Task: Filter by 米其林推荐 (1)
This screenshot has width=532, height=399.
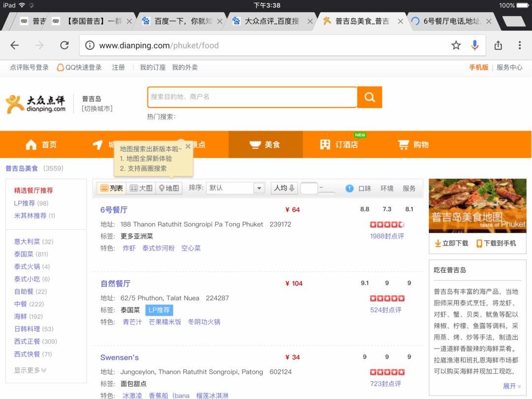Action: (34, 216)
